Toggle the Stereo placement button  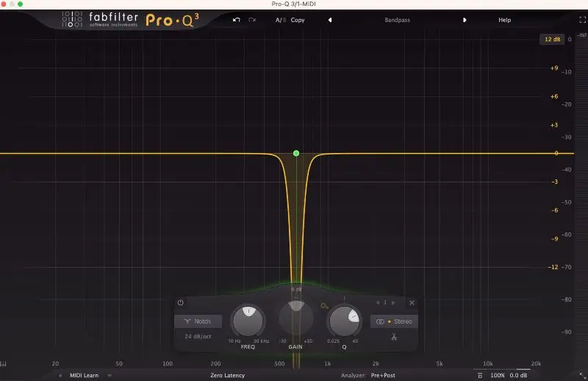pos(394,321)
